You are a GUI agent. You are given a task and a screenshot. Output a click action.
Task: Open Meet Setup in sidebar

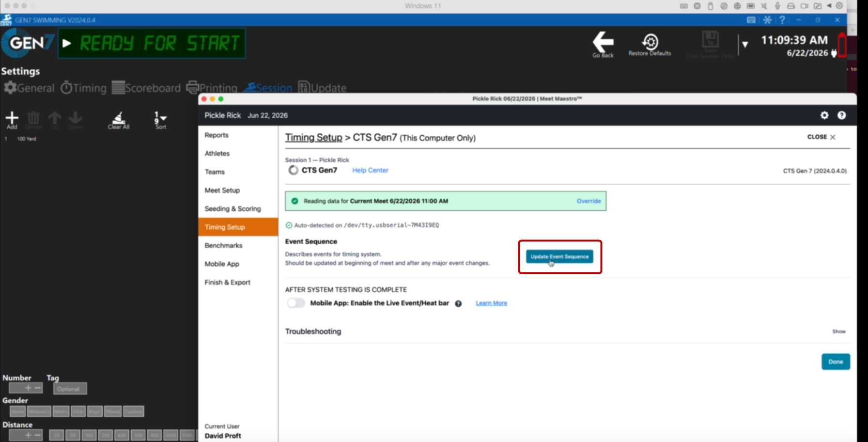click(222, 190)
